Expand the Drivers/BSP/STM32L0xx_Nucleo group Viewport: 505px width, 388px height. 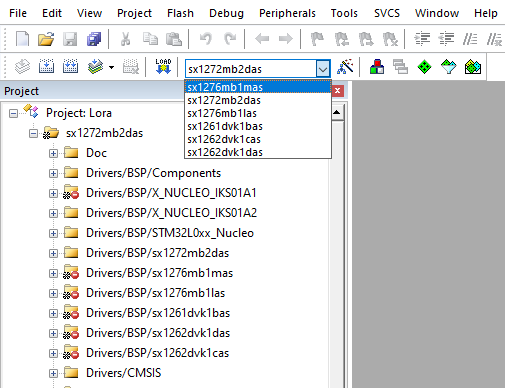pos(53,233)
